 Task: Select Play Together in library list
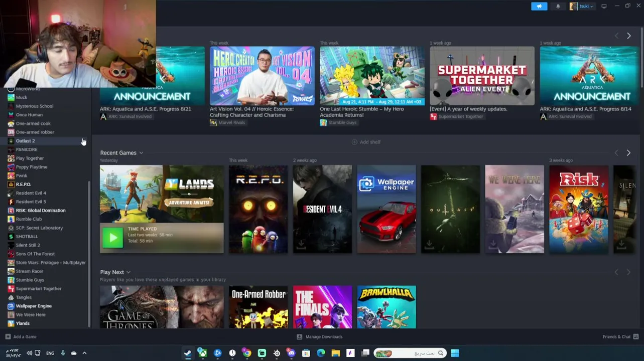click(30, 158)
